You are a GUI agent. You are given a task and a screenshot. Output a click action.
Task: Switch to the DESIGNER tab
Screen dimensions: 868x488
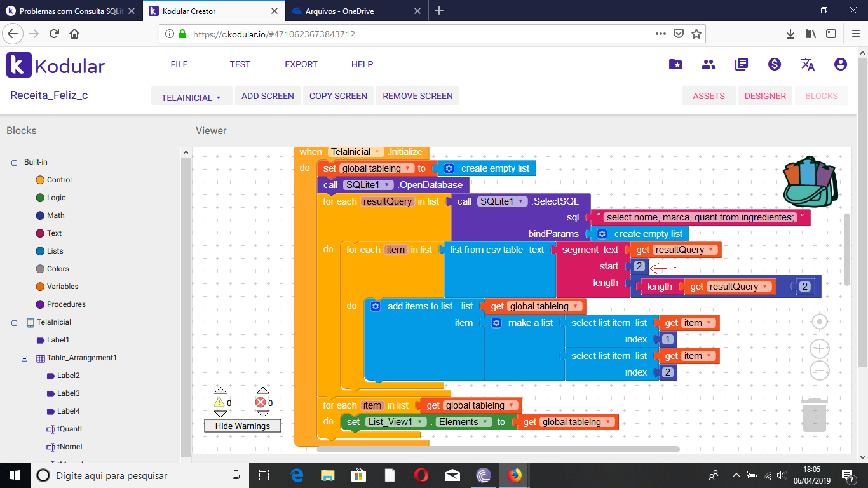(765, 96)
